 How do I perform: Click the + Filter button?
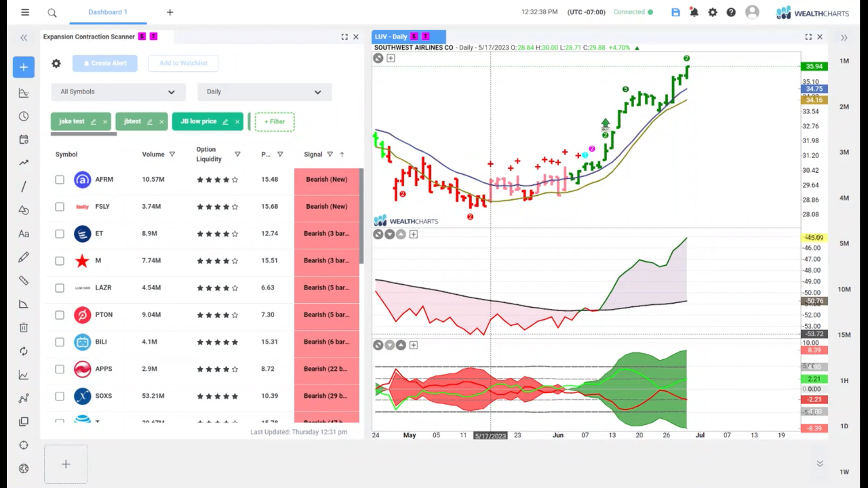click(x=274, y=122)
